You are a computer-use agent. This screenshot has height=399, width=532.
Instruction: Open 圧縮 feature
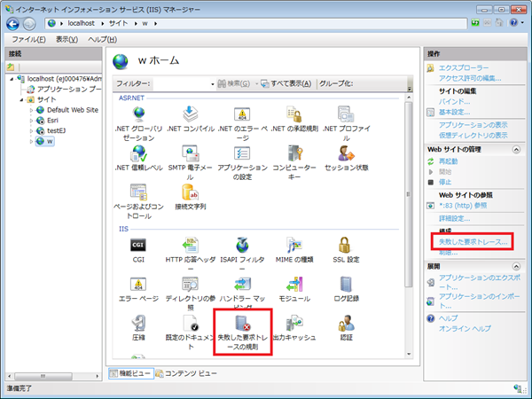[138, 328]
